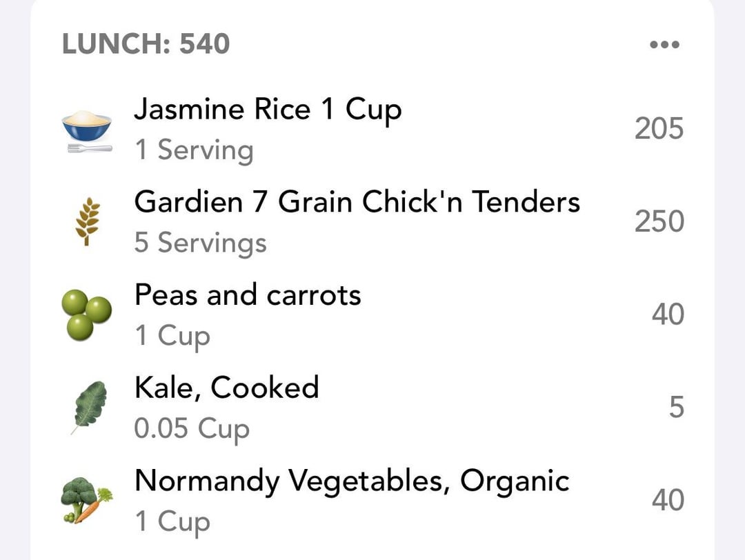Image resolution: width=745 pixels, height=560 pixels.
Task: Tap the 5 calorie value for kale
Action: (676, 407)
